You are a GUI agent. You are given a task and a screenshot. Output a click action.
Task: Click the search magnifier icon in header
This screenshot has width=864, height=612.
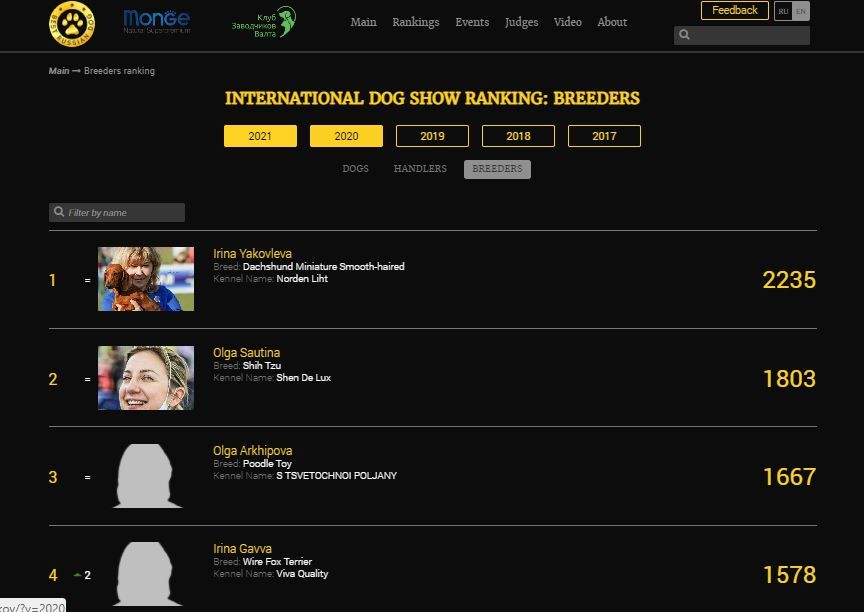point(685,35)
